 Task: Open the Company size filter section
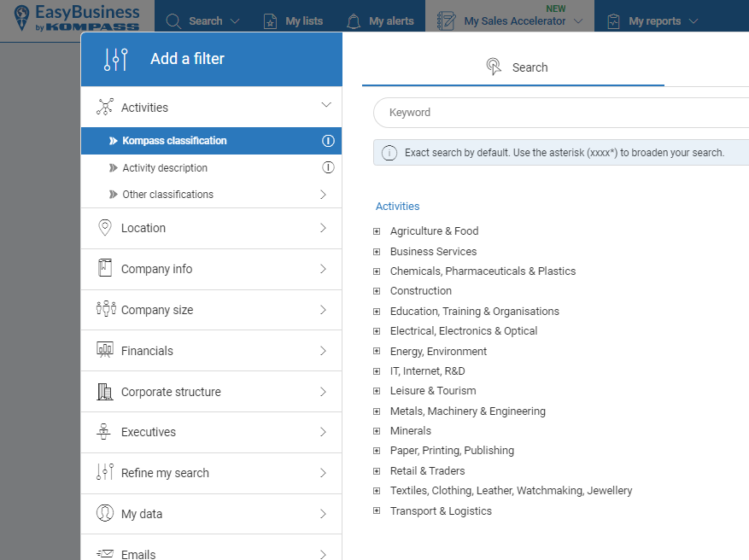tap(211, 310)
